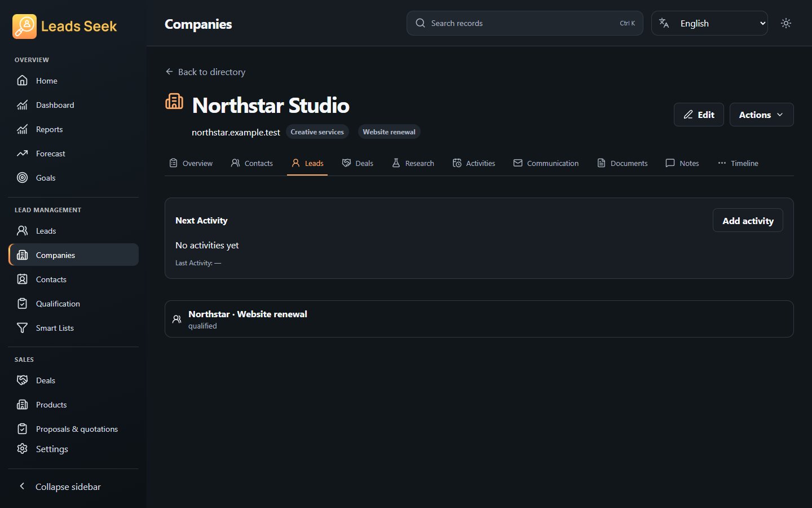Open Proposals & quotations
This screenshot has width=812, height=508.
pos(73,429)
